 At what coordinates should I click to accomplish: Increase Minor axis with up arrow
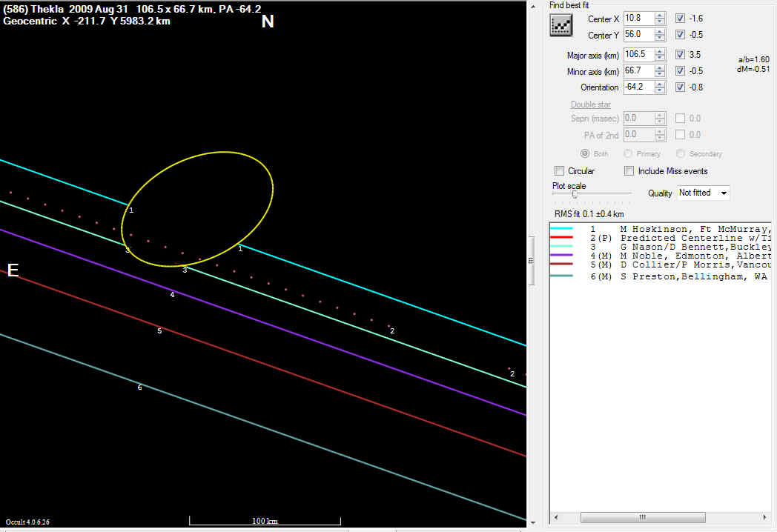point(660,68)
